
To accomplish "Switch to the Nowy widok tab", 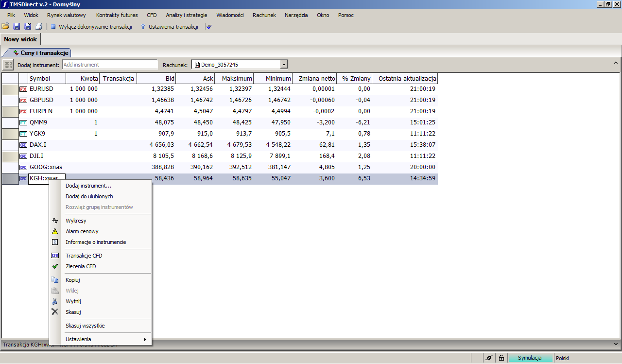I will click(20, 39).
